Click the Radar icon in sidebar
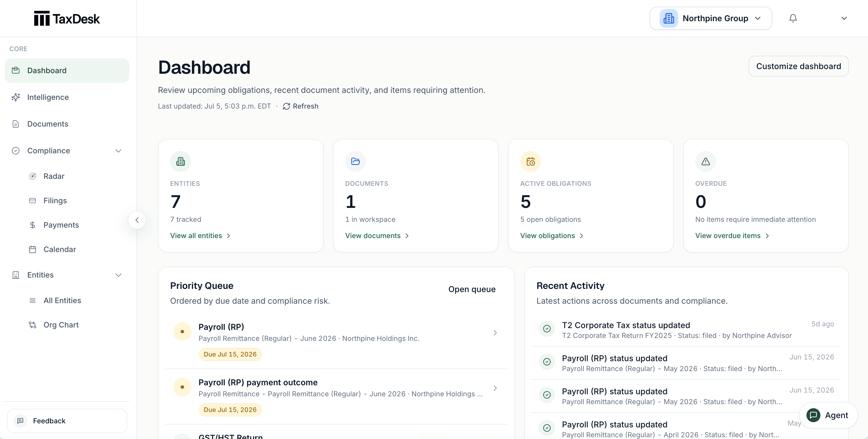This screenshot has width=868, height=439. [32, 176]
